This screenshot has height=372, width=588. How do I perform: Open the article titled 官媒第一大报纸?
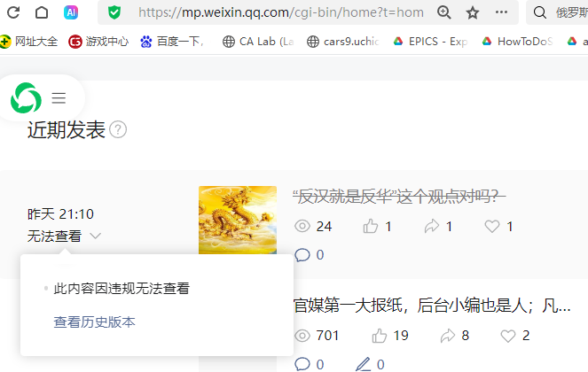(432, 306)
